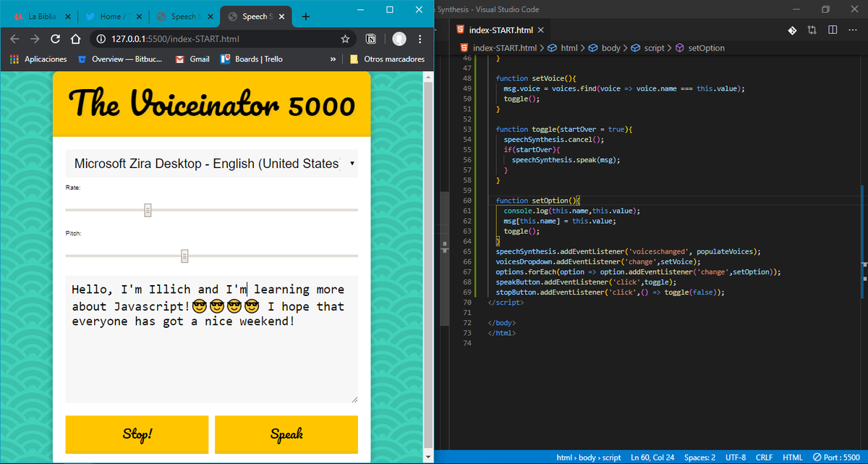Click the 'console.log(this.name,this.value);' line
This screenshot has height=464, width=868.
coord(572,211)
